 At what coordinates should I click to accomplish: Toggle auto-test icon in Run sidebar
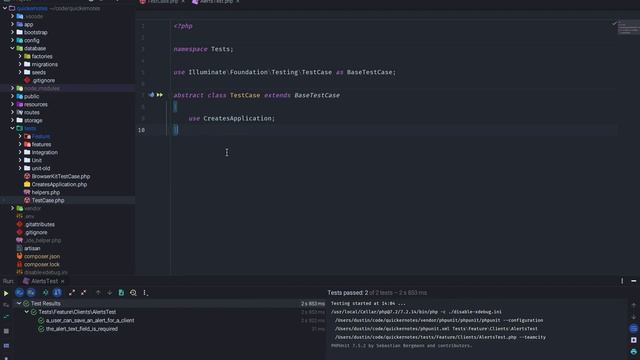point(6,317)
